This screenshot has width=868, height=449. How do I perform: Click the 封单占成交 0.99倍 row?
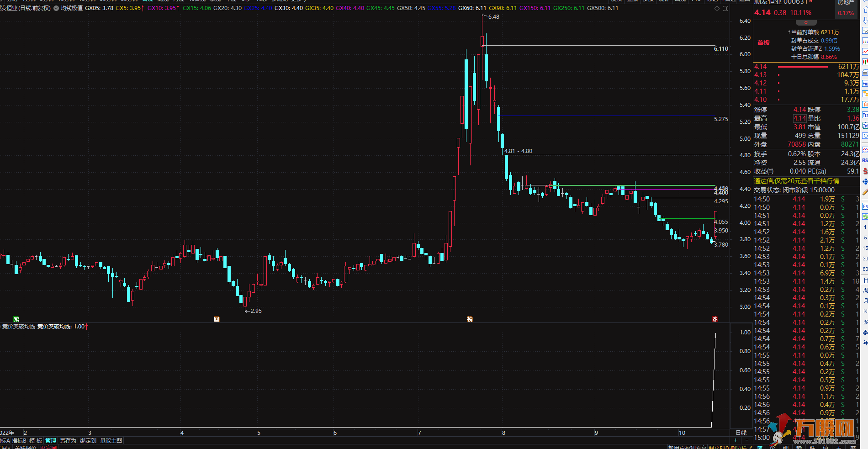tap(814, 41)
